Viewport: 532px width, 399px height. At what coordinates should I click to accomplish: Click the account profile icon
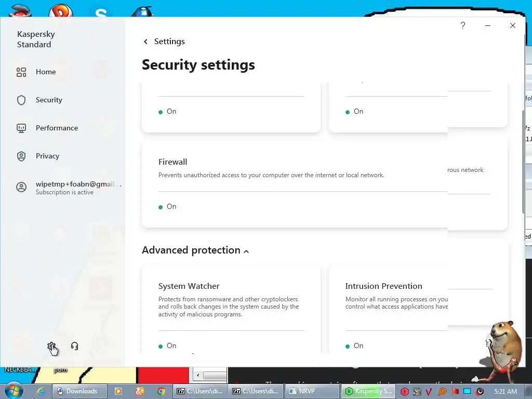coord(21,187)
